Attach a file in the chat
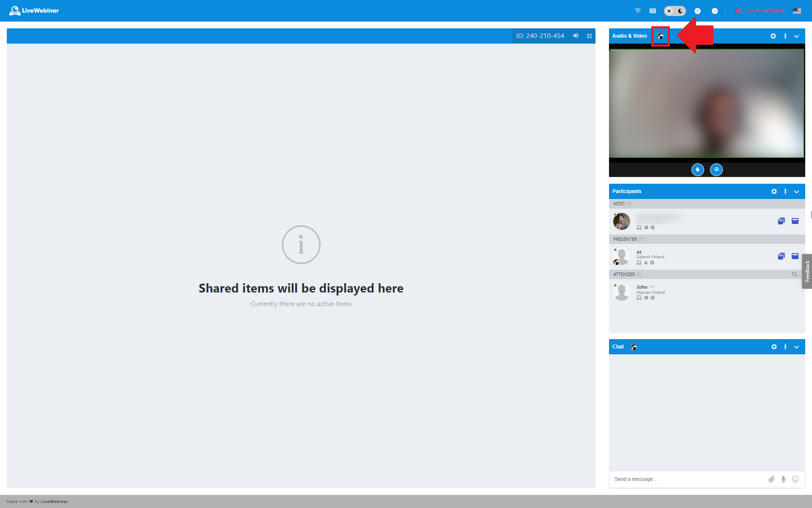 point(771,479)
